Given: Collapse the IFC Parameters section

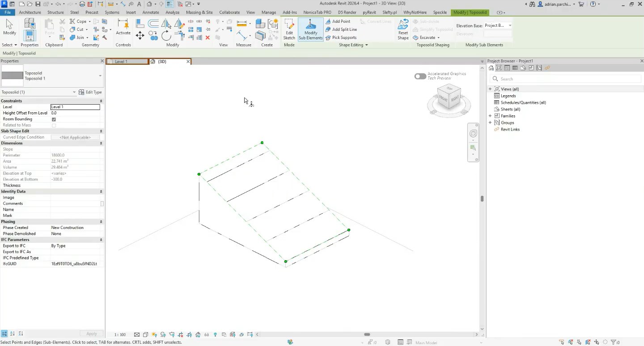Looking at the screenshot, I should [101, 240].
